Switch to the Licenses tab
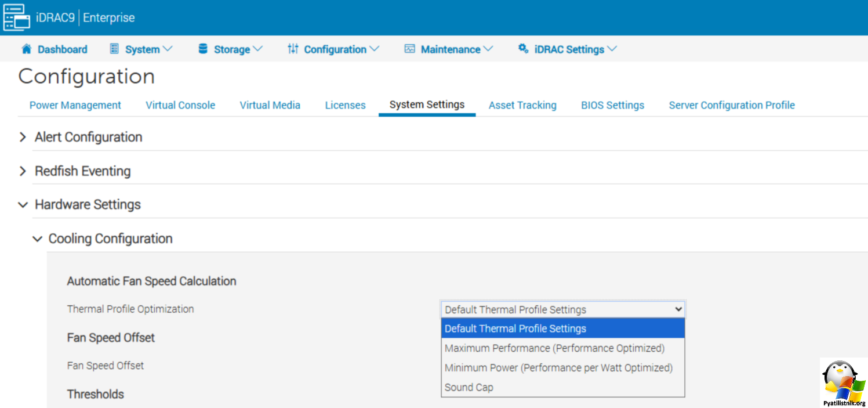 coord(346,105)
